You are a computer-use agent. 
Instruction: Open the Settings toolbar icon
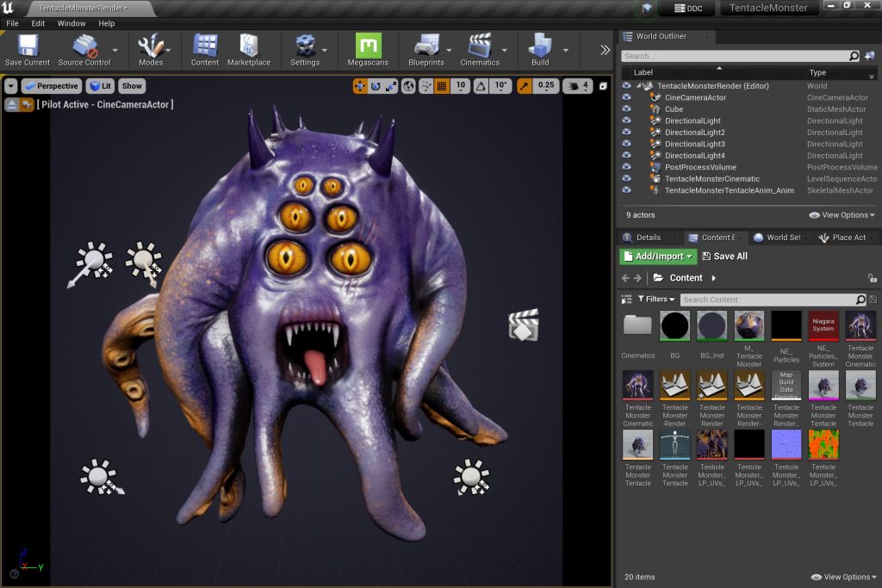pyautogui.click(x=305, y=50)
